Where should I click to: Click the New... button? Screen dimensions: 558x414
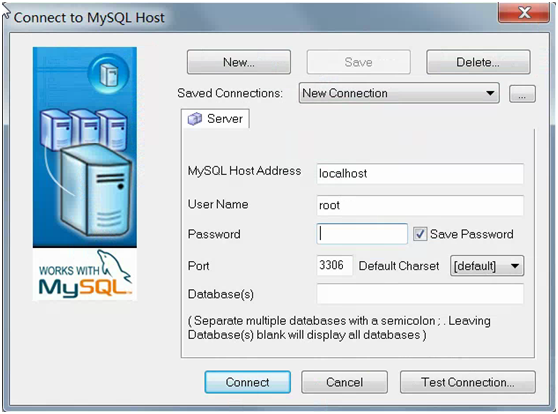[x=239, y=62]
